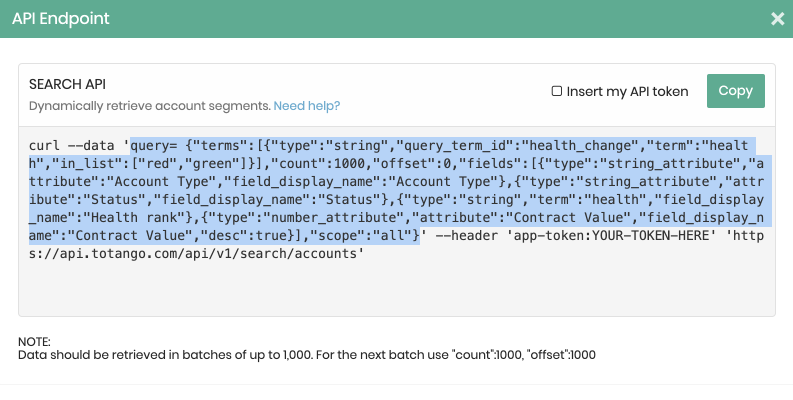Close the API Endpoint dialog
Viewport: 793px width, 400px height.
tap(777, 18)
